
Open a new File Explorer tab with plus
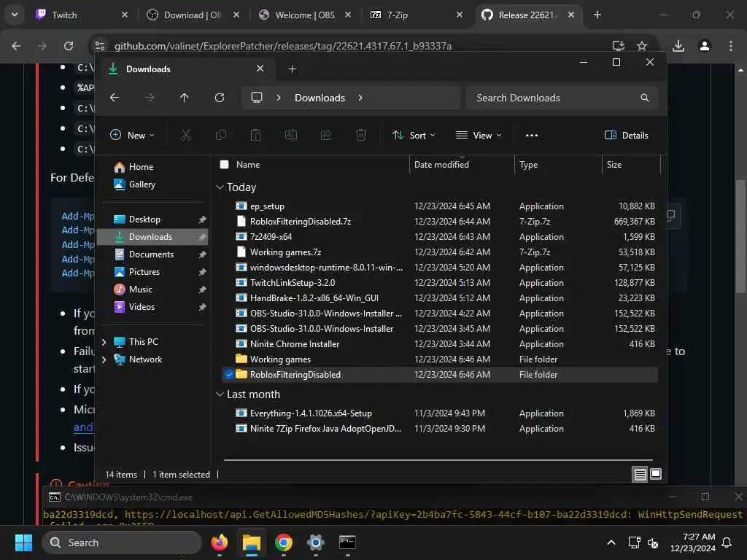click(x=292, y=69)
